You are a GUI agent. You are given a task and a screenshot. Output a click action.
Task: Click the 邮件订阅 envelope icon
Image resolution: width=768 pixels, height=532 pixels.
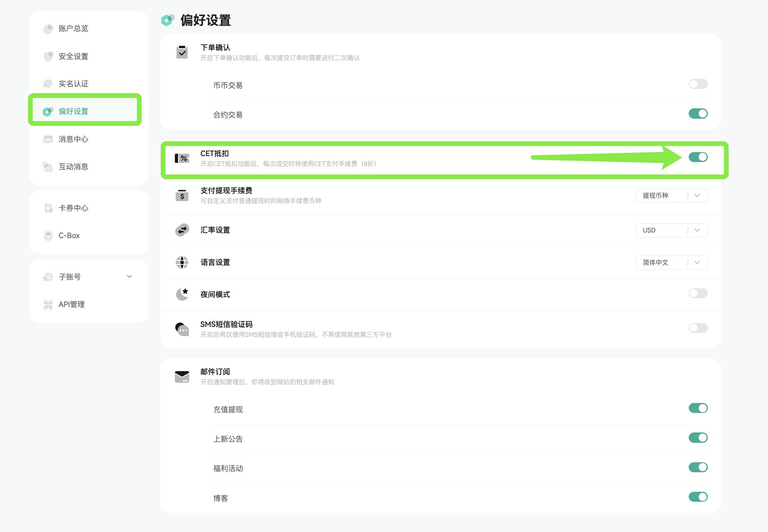182,377
